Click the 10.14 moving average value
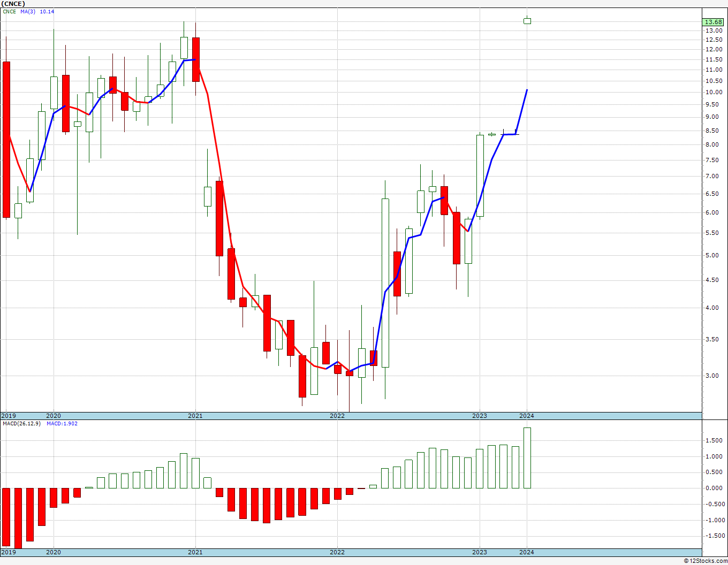The height and width of the screenshot is (565, 728). coord(47,12)
